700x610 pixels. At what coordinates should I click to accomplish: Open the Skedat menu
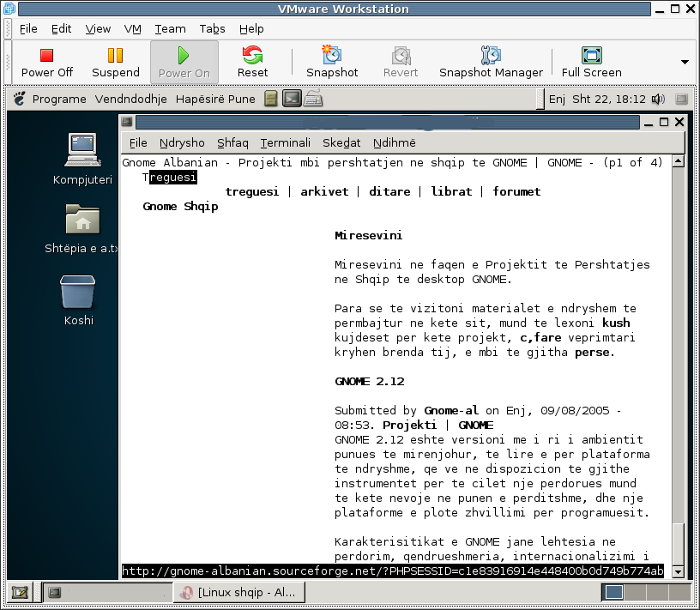[x=341, y=143]
